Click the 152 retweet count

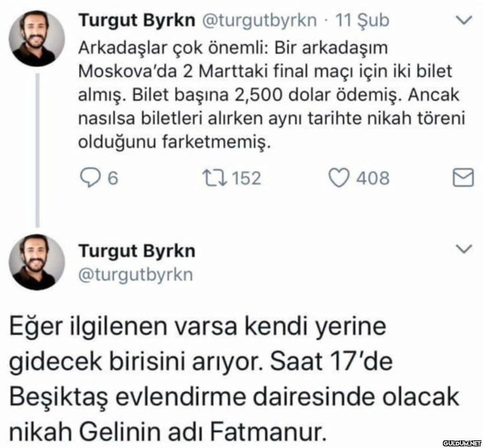pyautogui.click(x=247, y=178)
